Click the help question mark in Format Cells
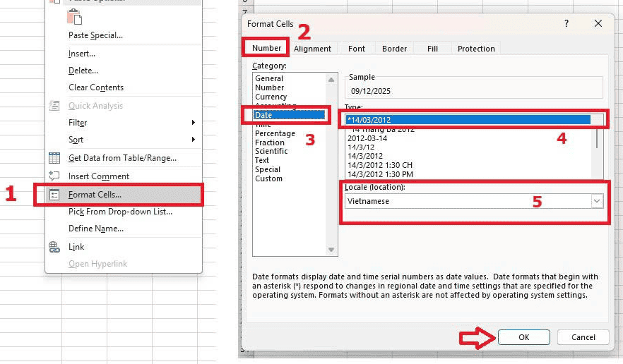 pos(566,23)
